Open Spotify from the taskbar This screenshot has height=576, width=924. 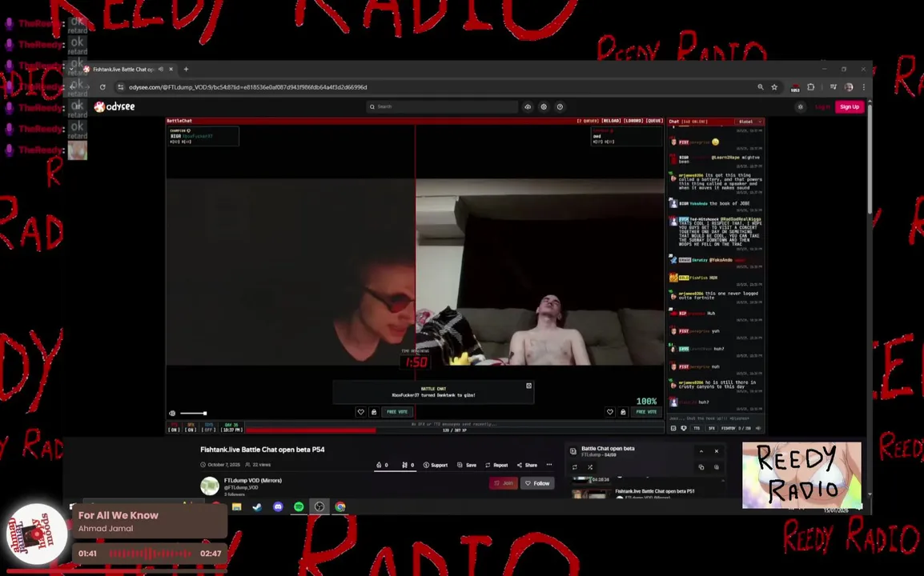pyautogui.click(x=299, y=507)
